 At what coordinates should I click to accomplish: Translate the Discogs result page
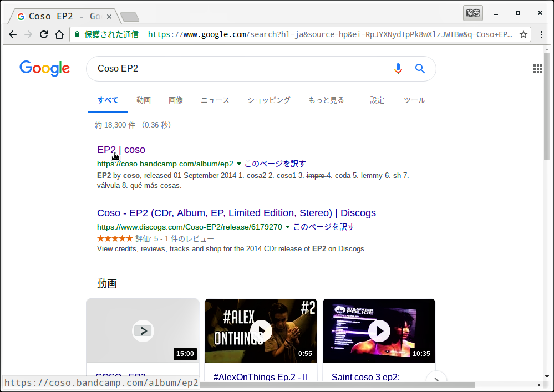coord(324,227)
